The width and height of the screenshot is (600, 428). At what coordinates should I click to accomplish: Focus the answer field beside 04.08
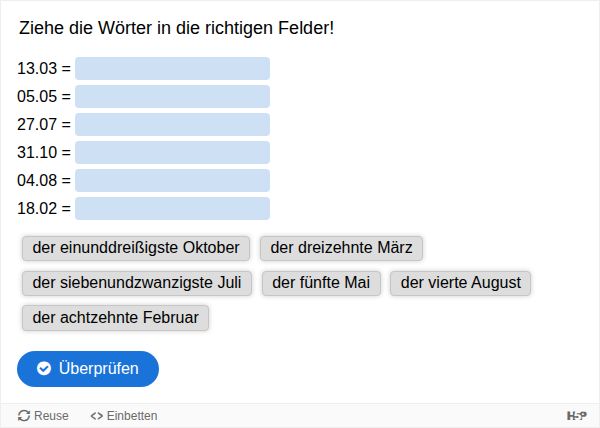point(172,181)
